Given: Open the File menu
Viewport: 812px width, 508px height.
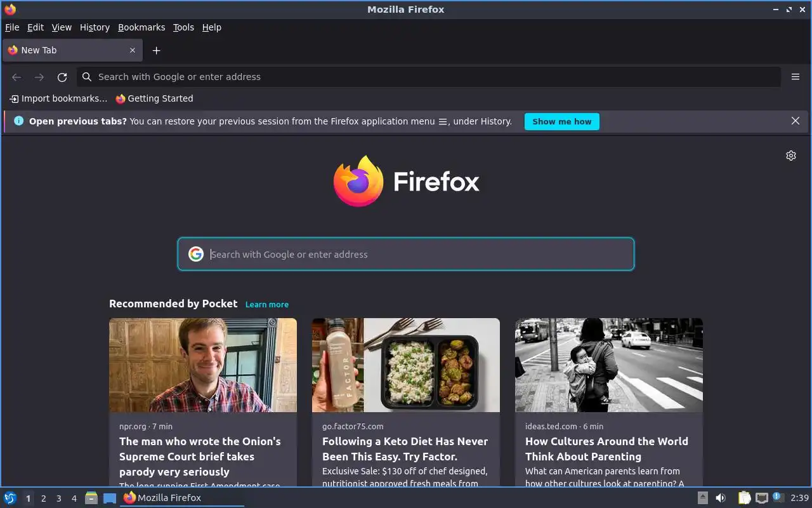Looking at the screenshot, I should tap(12, 27).
